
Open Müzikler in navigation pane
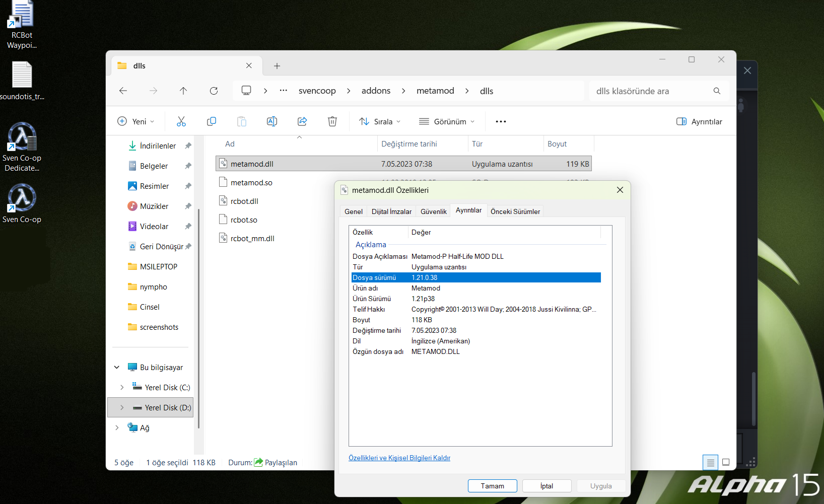coord(153,206)
